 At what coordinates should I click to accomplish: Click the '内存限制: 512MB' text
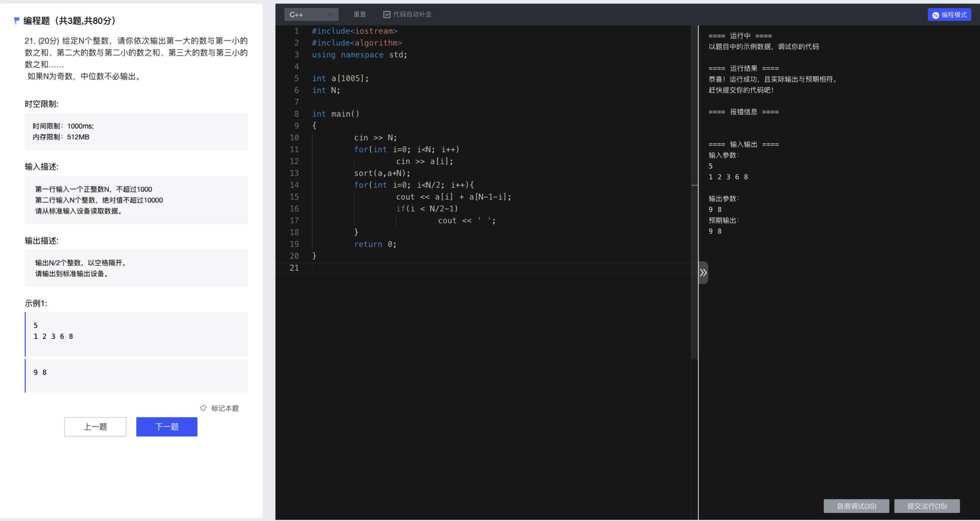61,137
